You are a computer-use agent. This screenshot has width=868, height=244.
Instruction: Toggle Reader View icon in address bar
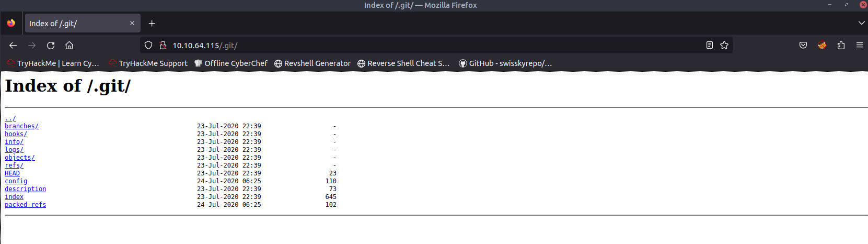709,46
